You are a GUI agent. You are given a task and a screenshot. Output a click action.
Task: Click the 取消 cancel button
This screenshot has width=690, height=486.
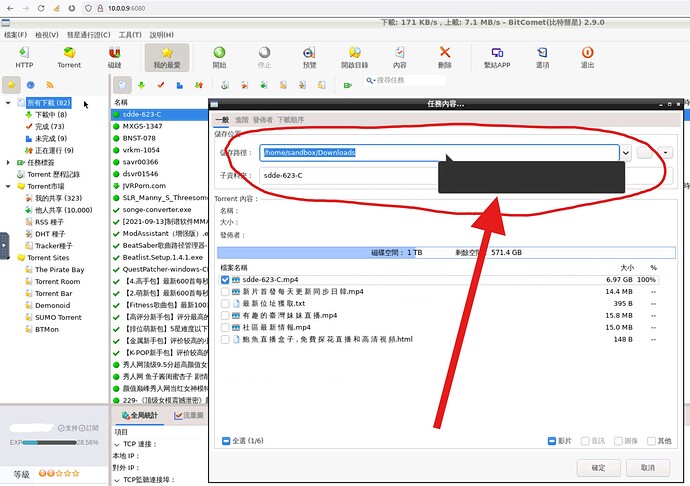648,467
